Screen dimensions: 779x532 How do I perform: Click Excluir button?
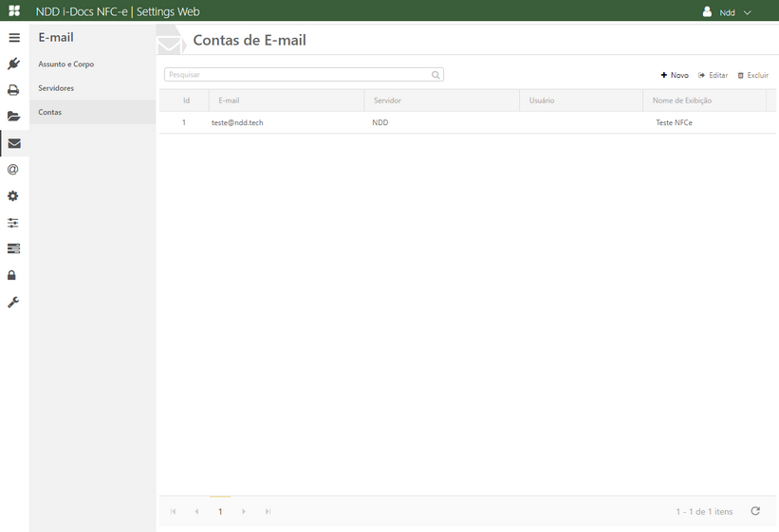(753, 75)
